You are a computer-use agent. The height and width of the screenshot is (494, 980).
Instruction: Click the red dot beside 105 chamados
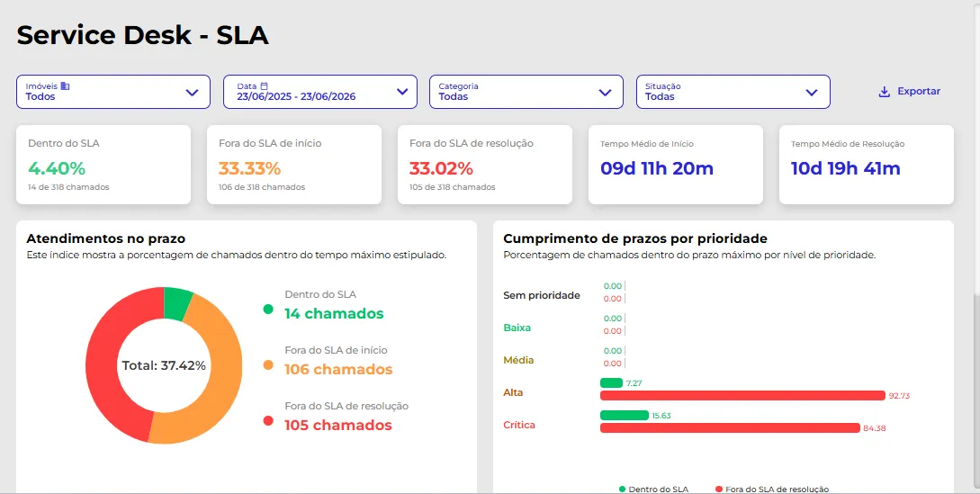pos(268,421)
